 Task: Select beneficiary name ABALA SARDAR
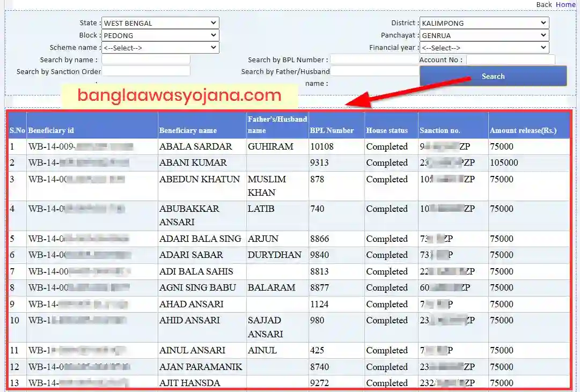[x=196, y=146]
